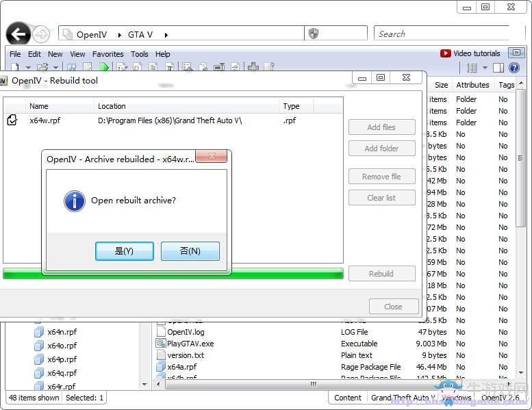Click the Remove file button
This screenshot has width=532, height=410.
pyautogui.click(x=381, y=177)
